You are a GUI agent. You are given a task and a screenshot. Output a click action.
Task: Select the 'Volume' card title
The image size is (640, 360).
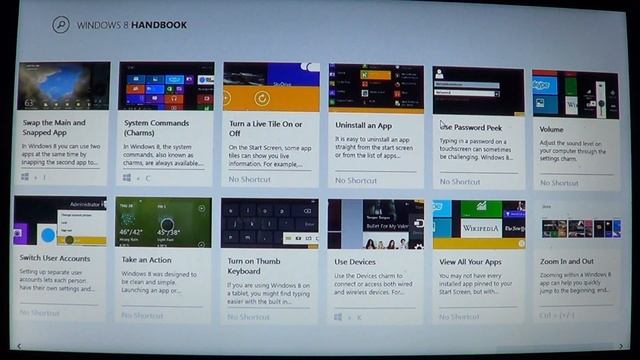tap(551, 129)
